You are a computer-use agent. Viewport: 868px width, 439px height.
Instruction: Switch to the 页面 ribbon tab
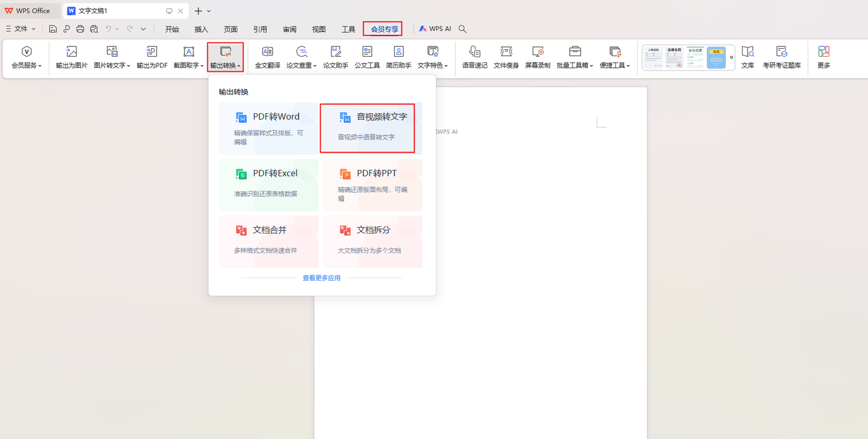[231, 29]
